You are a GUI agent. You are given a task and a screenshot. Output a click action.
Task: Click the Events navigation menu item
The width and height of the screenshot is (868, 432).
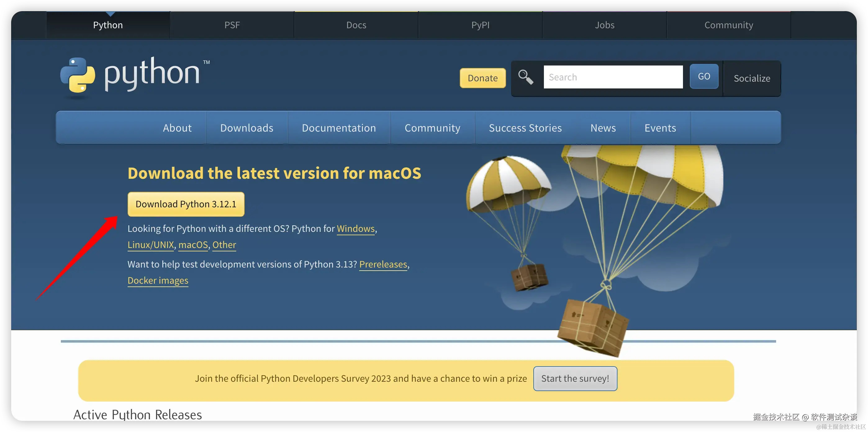[660, 128]
